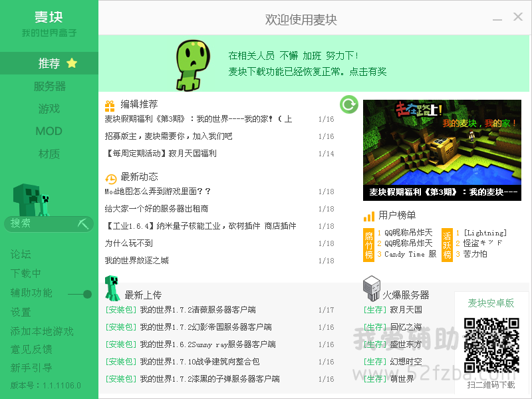
Task: Click the creeper figures above the search box
Action: 31,200
